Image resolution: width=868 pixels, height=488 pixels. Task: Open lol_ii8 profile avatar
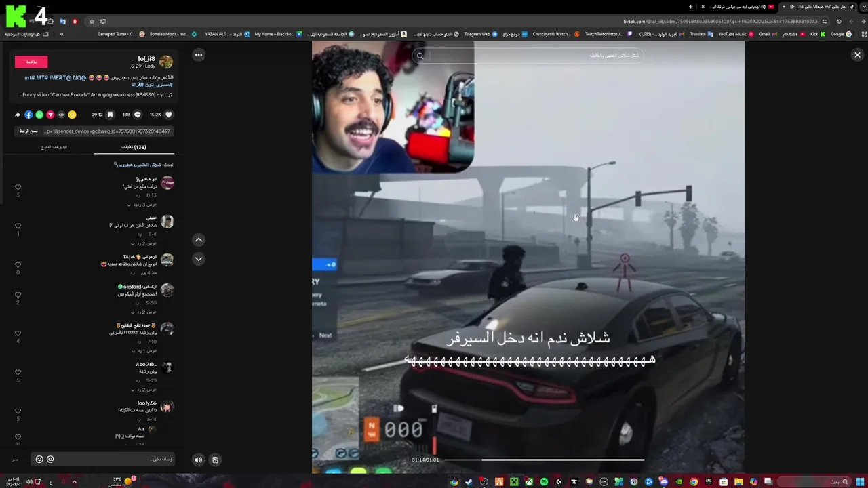pos(166,62)
